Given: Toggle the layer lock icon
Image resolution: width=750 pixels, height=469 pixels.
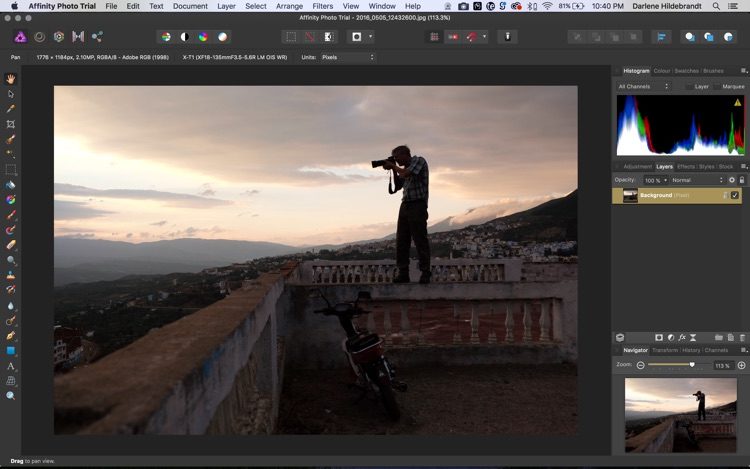Looking at the screenshot, I should 742,180.
